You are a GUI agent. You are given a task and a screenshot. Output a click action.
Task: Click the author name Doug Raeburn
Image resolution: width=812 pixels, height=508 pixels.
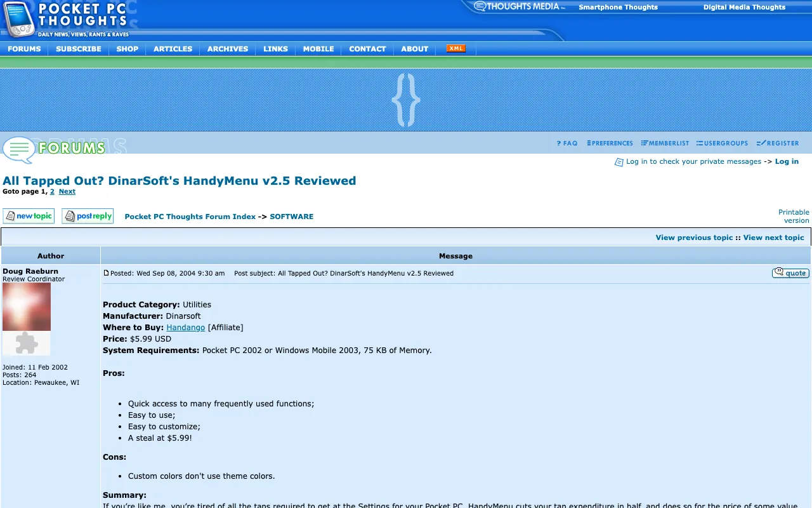click(30, 271)
